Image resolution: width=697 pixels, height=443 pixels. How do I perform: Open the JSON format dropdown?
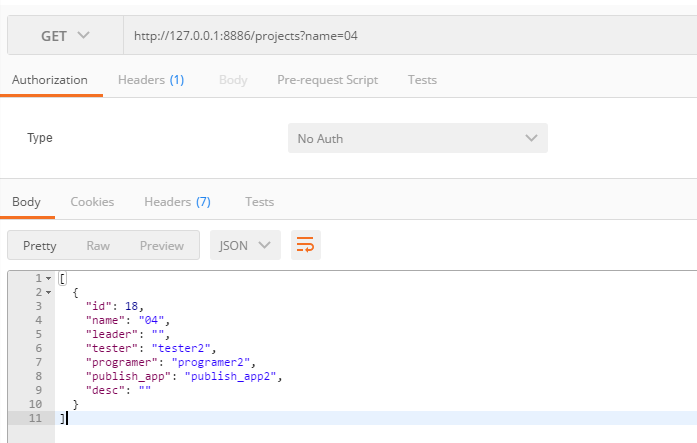[245, 245]
